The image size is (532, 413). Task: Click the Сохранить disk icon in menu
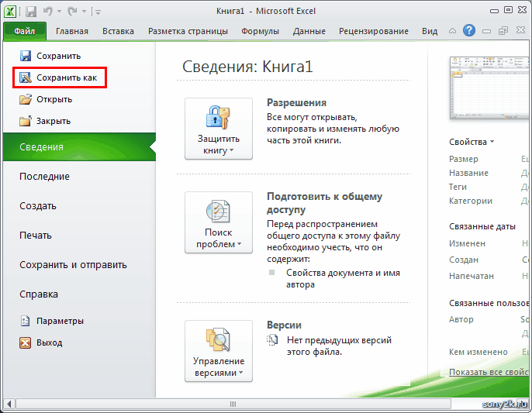click(26, 56)
